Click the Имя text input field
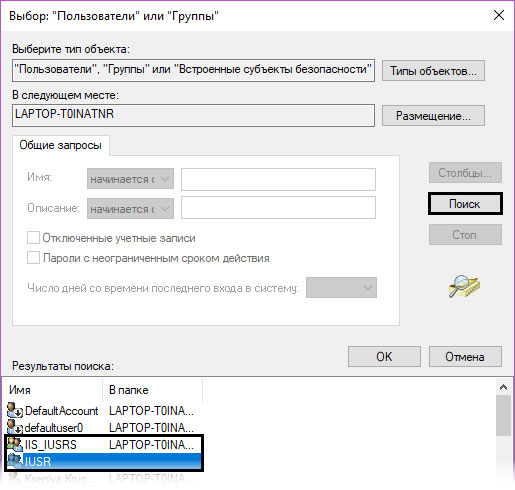The width and height of the screenshot is (515, 490). tap(278, 179)
